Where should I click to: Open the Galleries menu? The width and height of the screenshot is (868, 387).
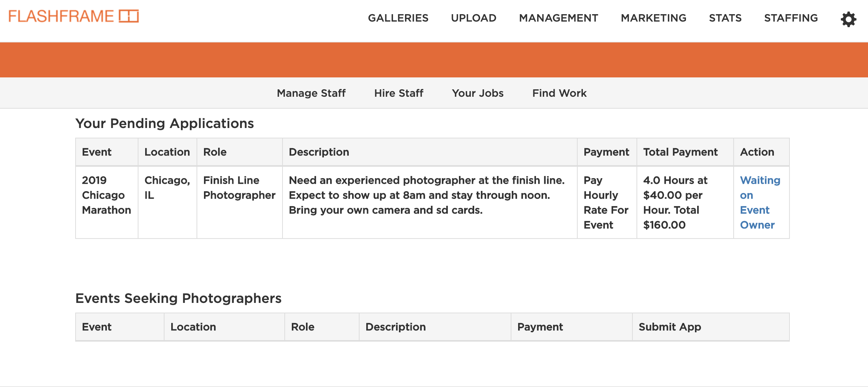pos(398,18)
